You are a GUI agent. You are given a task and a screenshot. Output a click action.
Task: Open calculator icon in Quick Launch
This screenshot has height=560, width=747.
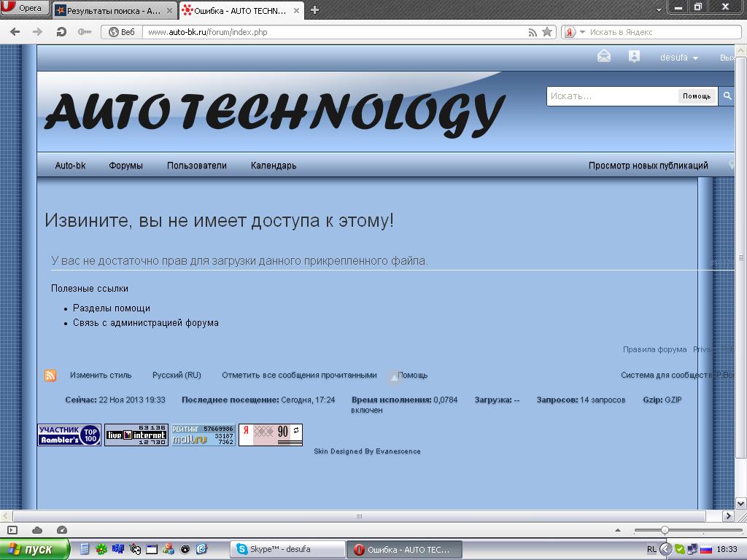pyautogui.click(x=85, y=550)
